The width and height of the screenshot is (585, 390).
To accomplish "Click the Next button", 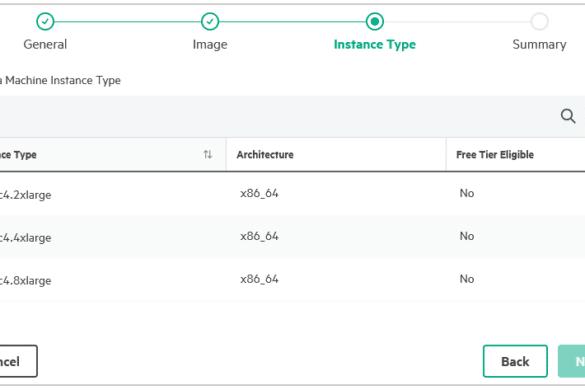I will (x=572, y=361).
